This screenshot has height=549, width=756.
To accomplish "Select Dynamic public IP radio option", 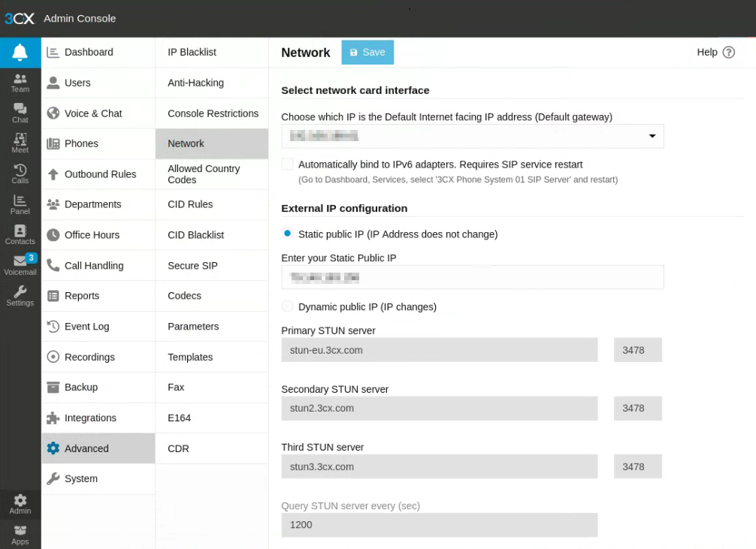I will click(x=287, y=306).
